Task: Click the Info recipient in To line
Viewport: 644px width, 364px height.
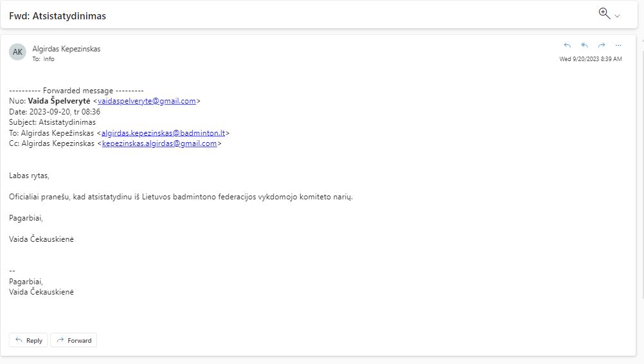Action: [49, 59]
